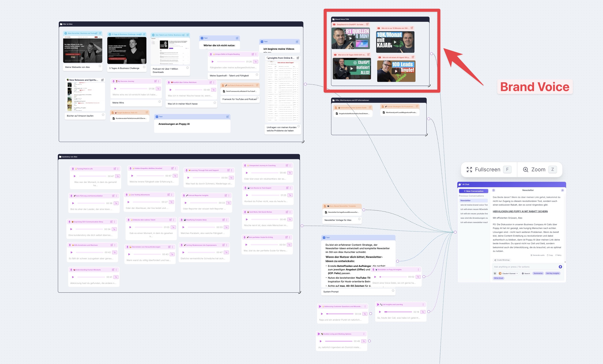Open 'wie ist meine brand voice Ton' conversation
Image resolution: width=603 pixels, height=364 pixels.
click(474, 205)
